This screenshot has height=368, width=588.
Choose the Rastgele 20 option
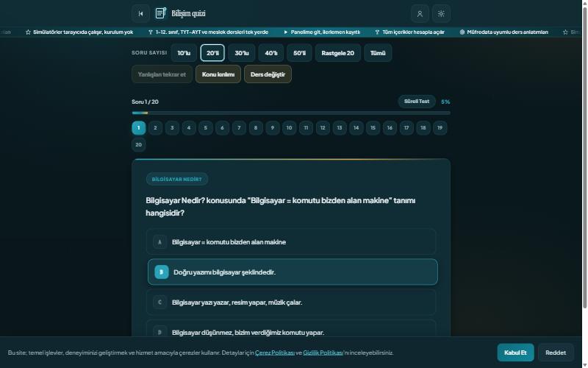coord(337,53)
